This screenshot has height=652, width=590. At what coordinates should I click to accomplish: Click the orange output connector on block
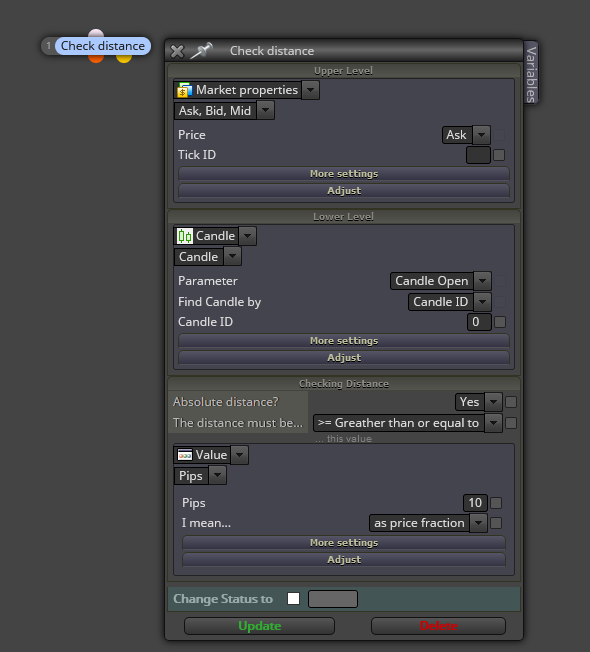click(96, 59)
